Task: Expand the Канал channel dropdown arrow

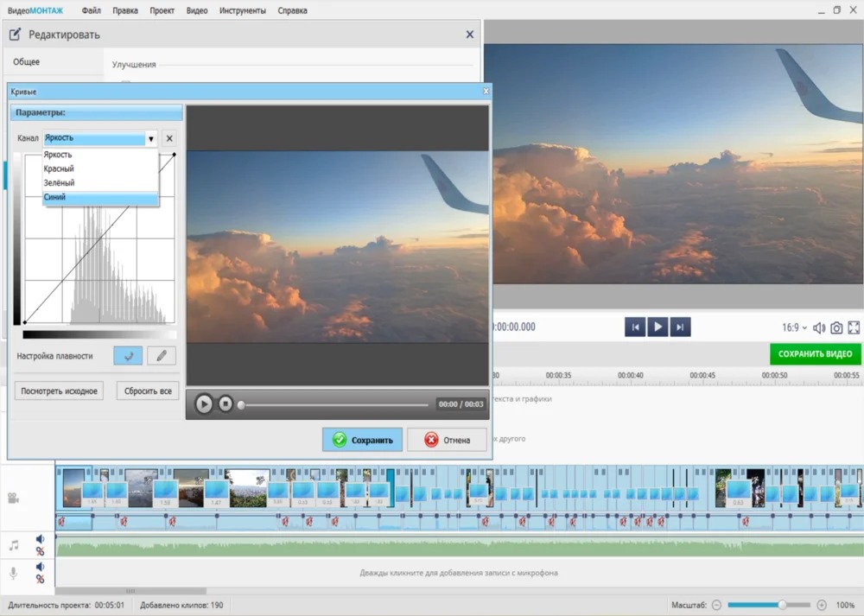Action: click(x=151, y=139)
